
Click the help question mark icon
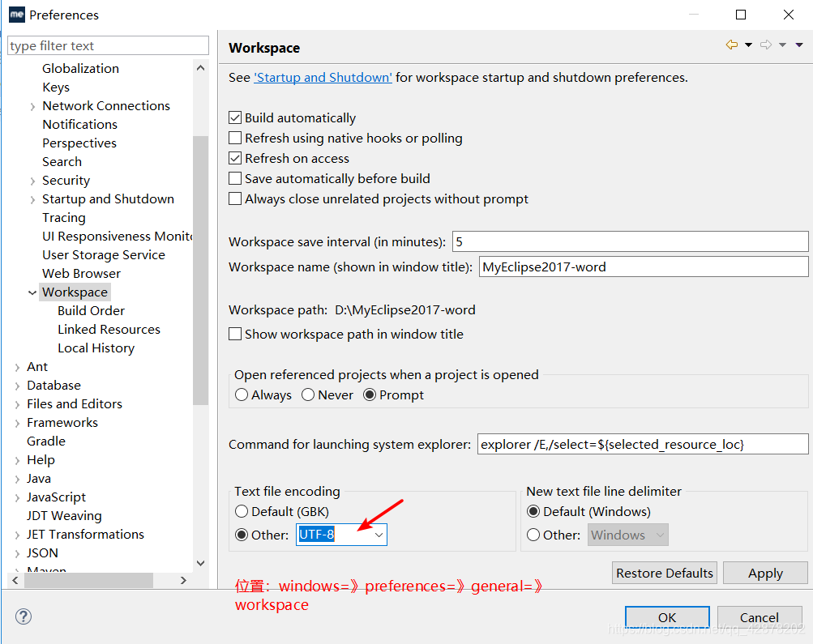tap(24, 616)
